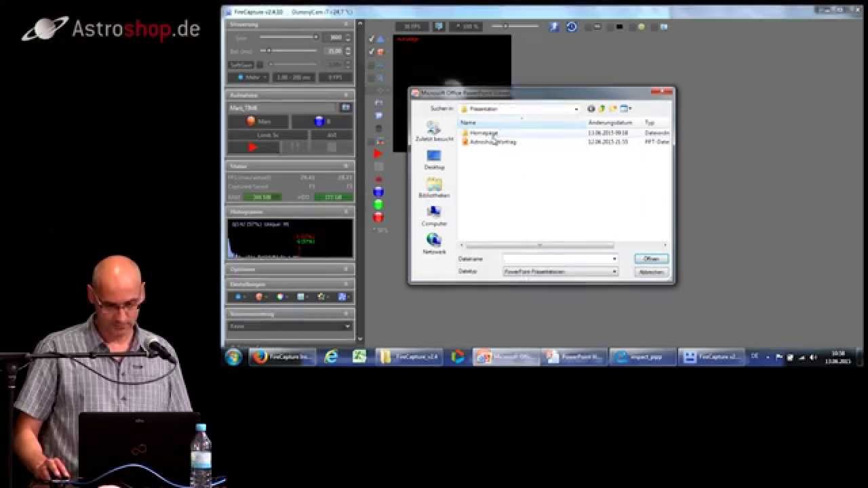Viewport: 868px width, 488px height.
Task: Start capture with the red play icon in the vertical toolbar
Action: coord(378,154)
